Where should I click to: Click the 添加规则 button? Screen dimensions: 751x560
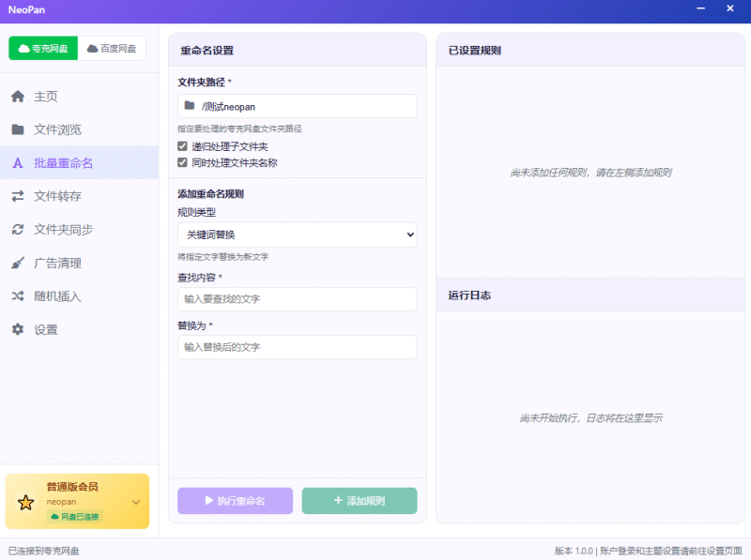pyautogui.click(x=360, y=501)
